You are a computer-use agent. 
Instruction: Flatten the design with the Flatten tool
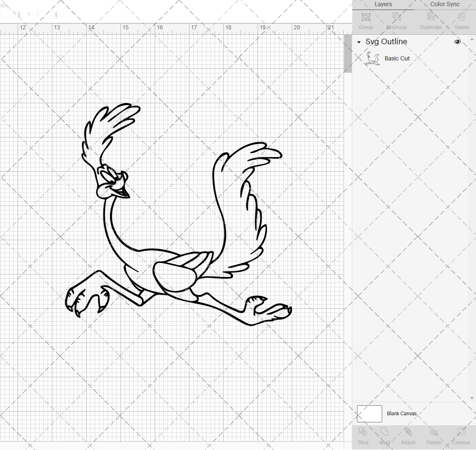click(x=434, y=436)
